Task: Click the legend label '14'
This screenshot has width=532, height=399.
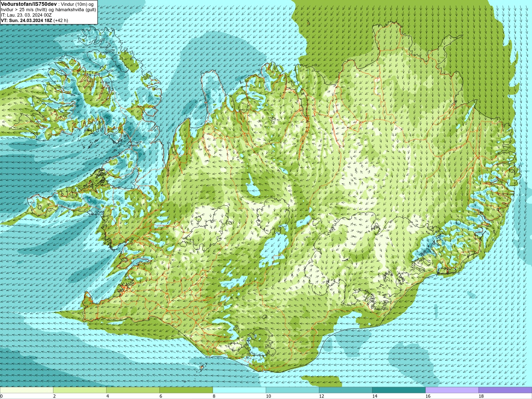Action: (x=375, y=396)
